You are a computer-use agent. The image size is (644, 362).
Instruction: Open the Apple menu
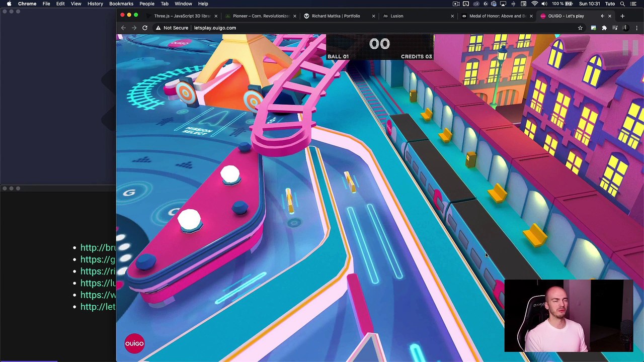(x=9, y=4)
